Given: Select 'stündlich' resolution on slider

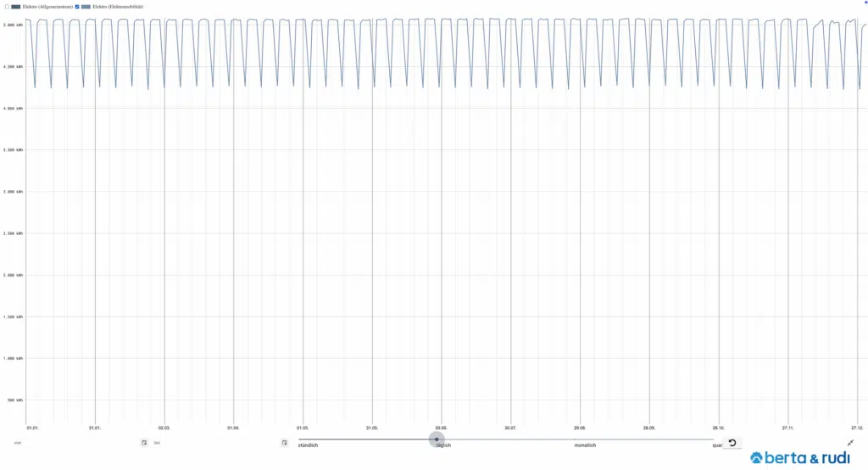Looking at the screenshot, I should click(x=308, y=445).
